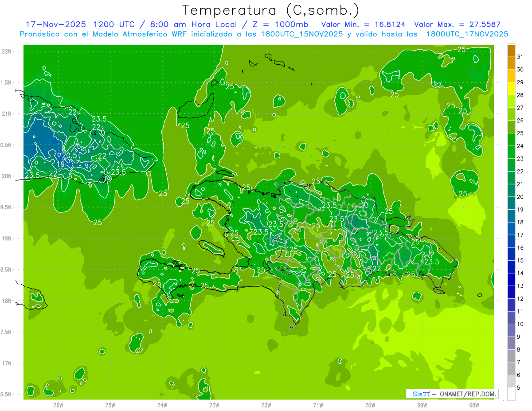Screen dimensions: 532x411
Task: Click the '71W' longitude axis label
Action: pos(318,405)
